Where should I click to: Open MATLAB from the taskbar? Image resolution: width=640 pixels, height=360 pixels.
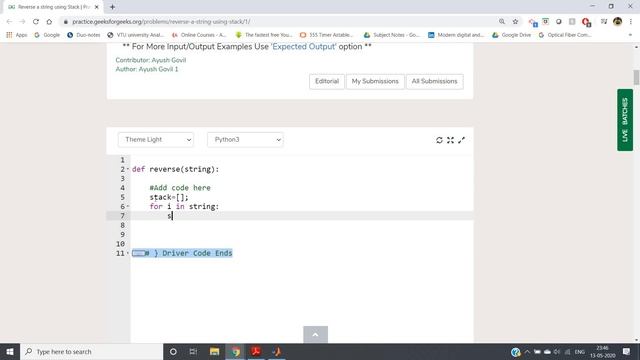(277, 351)
